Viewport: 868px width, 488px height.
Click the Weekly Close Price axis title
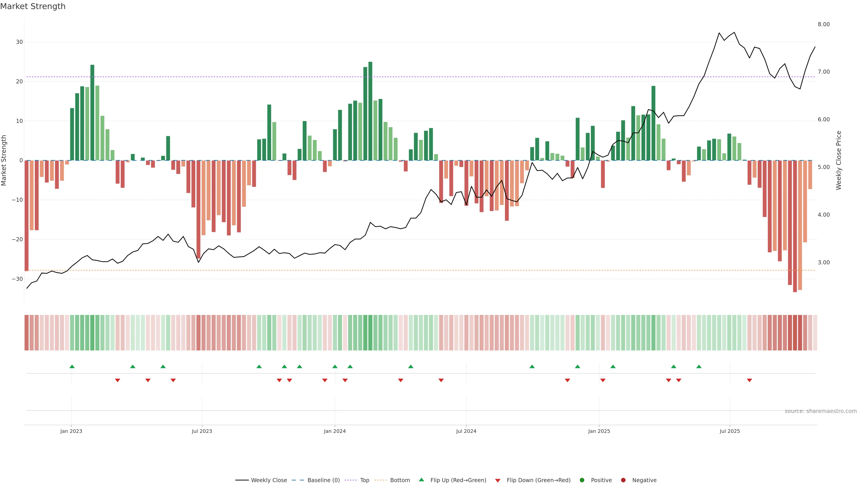(839, 160)
